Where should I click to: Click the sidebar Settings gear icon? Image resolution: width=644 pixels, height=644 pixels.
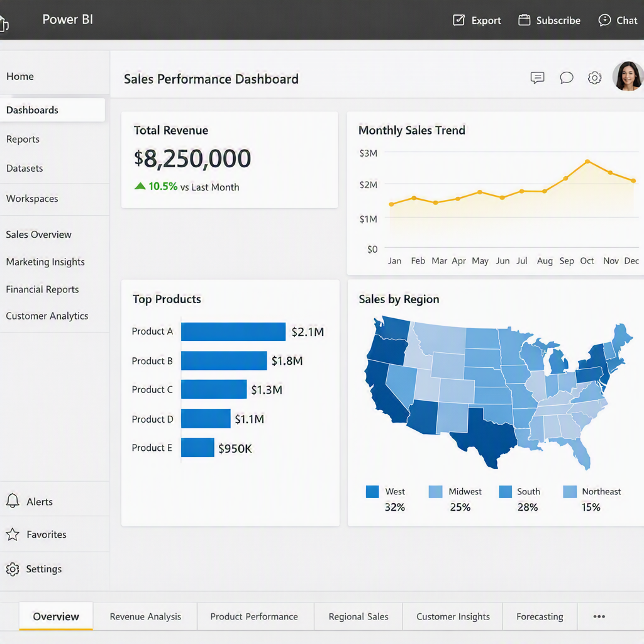coord(13,569)
